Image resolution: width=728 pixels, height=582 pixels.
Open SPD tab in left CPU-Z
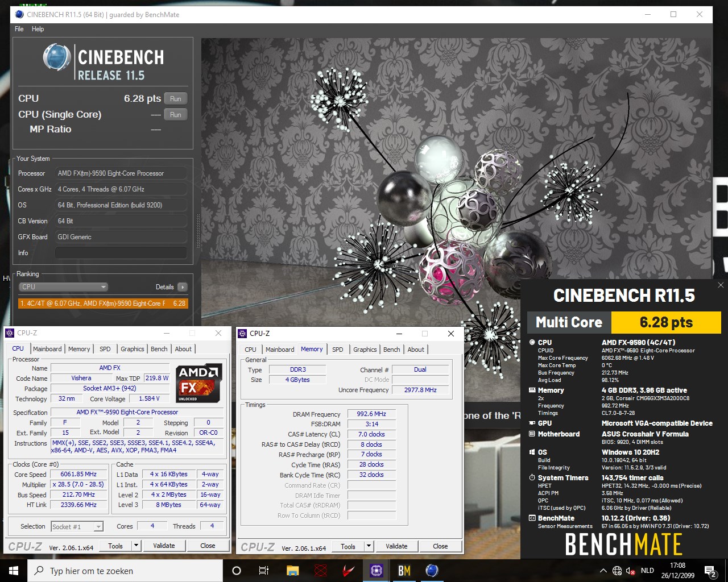105,349
